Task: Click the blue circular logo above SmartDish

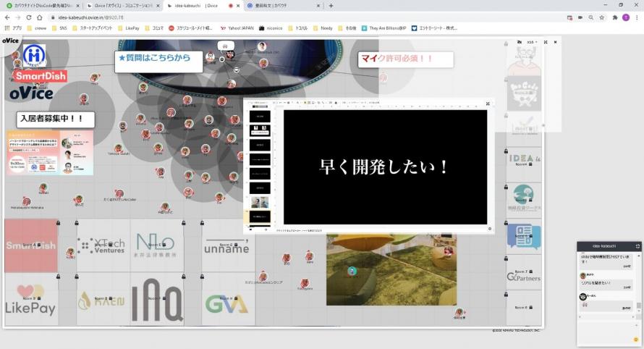Action: (34, 56)
